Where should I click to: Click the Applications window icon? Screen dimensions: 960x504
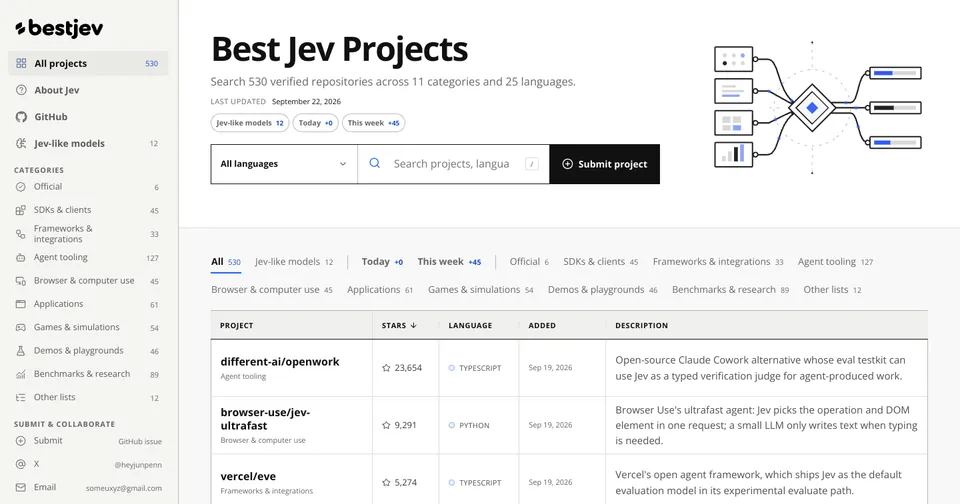[21, 304]
